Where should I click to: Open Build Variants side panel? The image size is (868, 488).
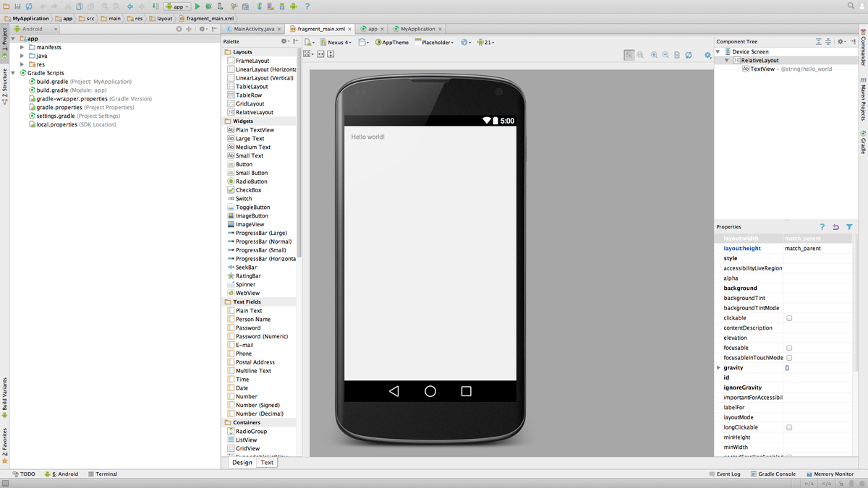[x=4, y=399]
